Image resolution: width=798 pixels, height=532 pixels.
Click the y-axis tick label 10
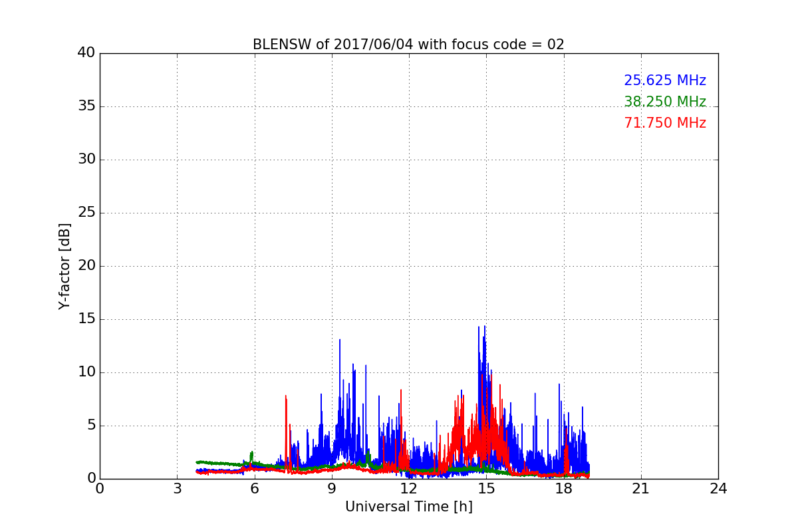[x=86, y=372]
